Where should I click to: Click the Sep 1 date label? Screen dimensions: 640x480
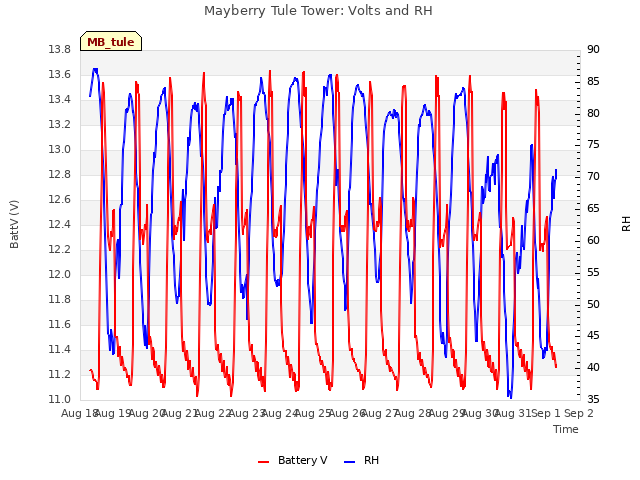(546, 413)
